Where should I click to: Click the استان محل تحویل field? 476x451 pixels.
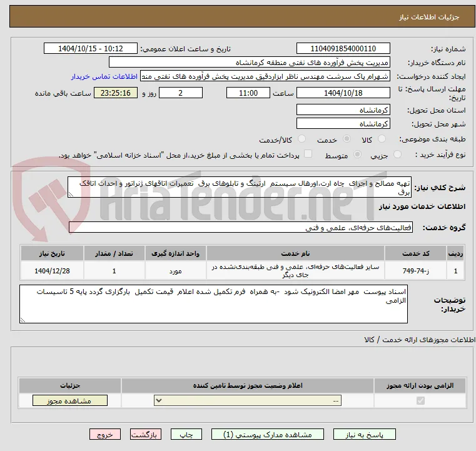[343, 110]
